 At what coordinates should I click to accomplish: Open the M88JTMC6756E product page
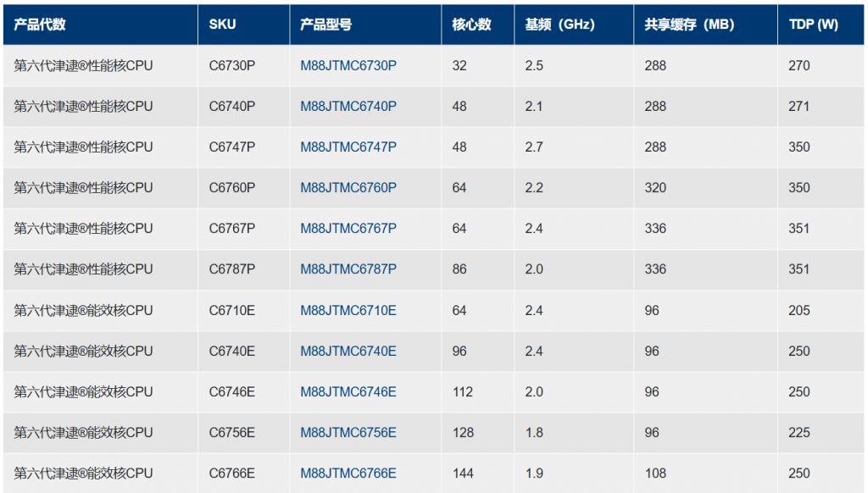point(348,432)
